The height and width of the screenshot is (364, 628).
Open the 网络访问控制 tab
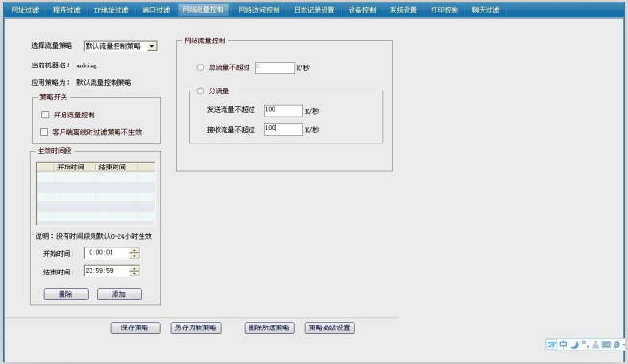coord(259,10)
